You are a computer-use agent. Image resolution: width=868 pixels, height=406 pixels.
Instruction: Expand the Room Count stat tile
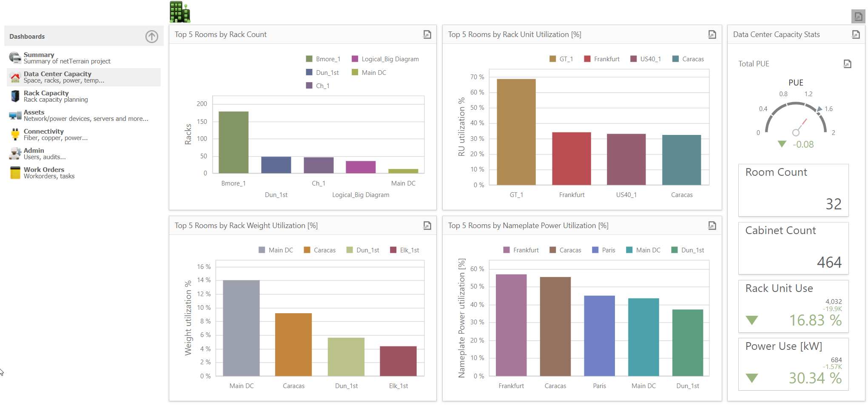click(x=793, y=190)
